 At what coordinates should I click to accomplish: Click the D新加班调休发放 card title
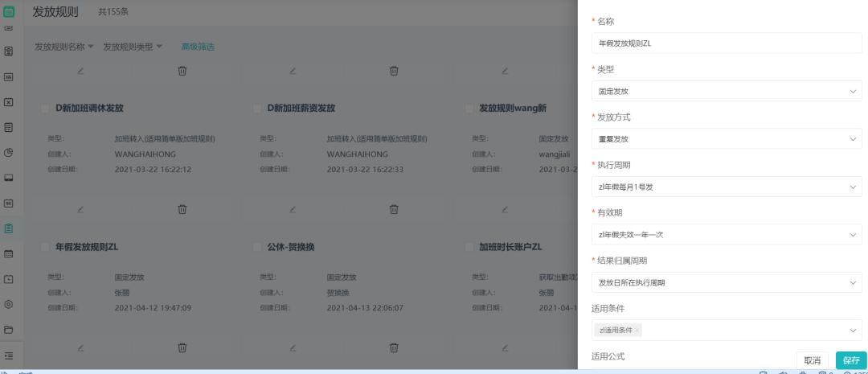point(90,109)
